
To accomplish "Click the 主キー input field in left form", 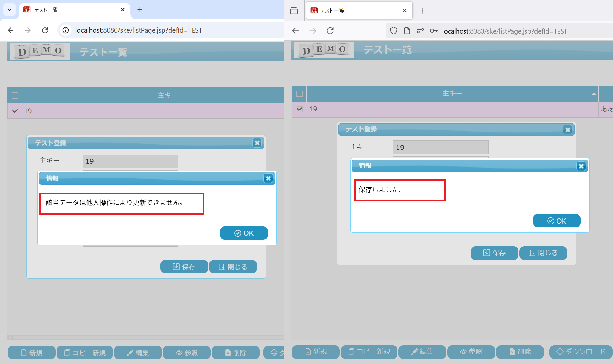I will click(130, 161).
